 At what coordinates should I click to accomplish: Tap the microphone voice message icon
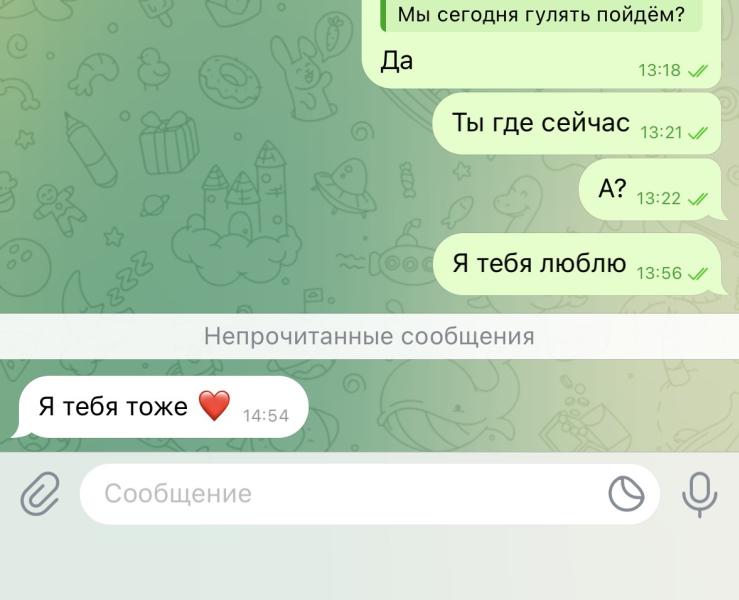click(699, 494)
